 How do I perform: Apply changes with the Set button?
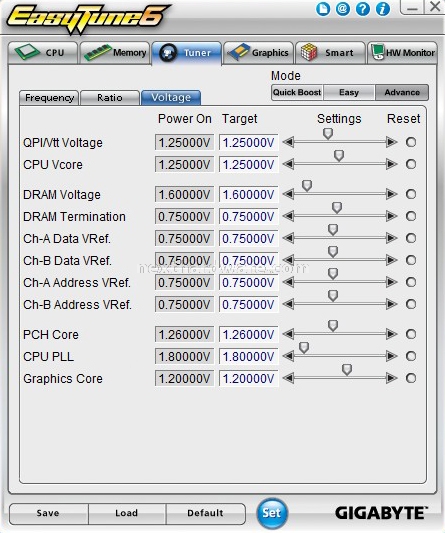272,513
